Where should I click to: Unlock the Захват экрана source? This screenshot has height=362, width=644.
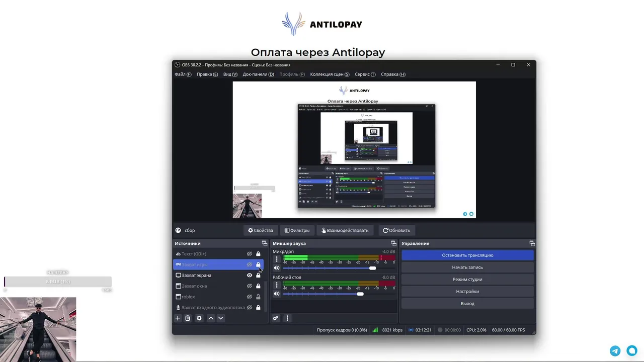click(258, 276)
